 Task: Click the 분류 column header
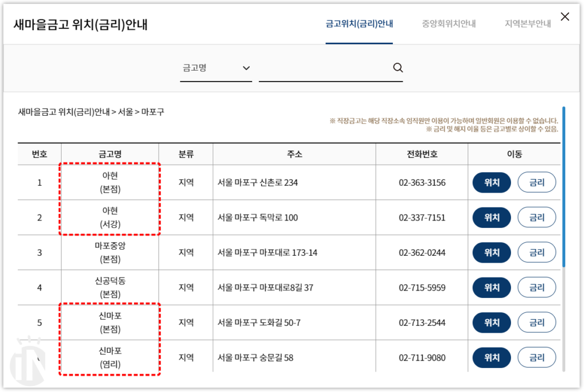pyautogui.click(x=186, y=154)
